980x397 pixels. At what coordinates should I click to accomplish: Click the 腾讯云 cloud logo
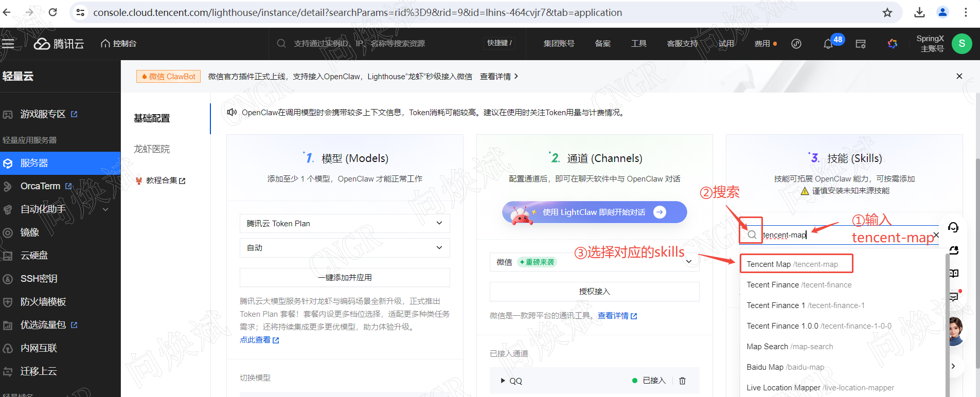pos(59,44)
